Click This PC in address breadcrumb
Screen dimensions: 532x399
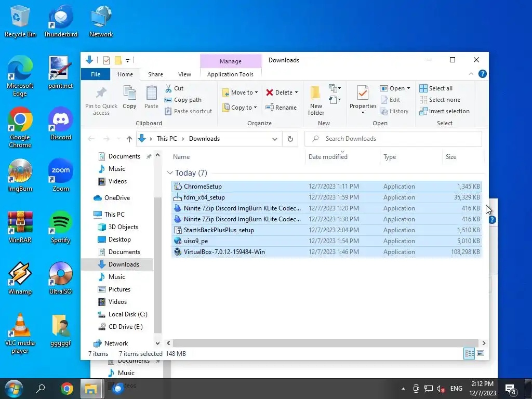pos(167,139)
